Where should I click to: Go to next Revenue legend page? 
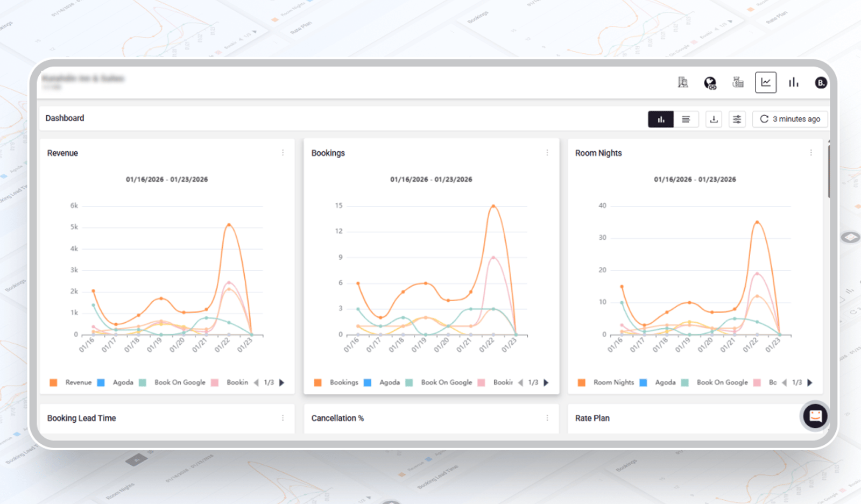click(281, 382)
